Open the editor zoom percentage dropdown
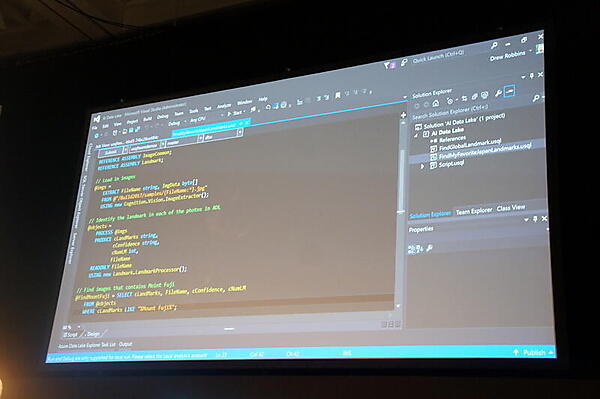The width and height of the screenshot is (600, 399). [x=79, y=327]
